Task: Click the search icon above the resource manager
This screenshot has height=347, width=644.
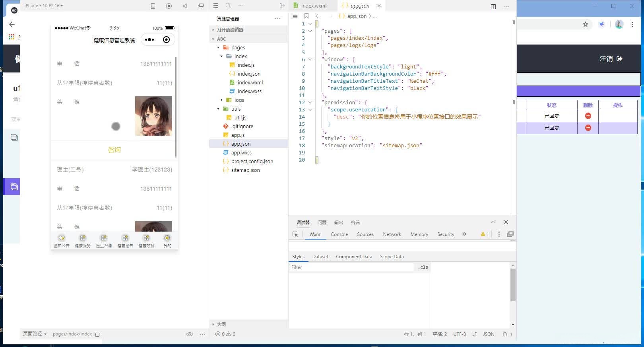Action: coord(228,6)
